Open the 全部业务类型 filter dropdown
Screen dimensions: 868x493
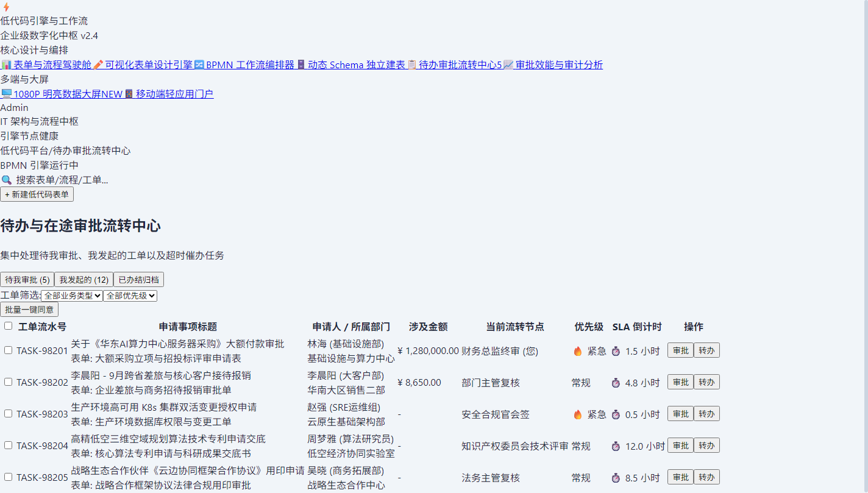[x=72, y=296]
